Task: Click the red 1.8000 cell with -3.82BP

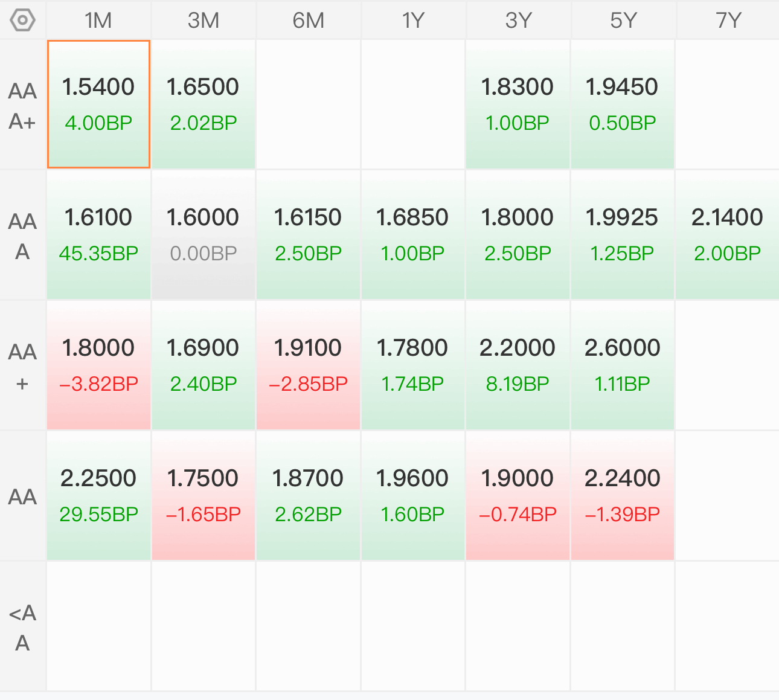Action: (98, 365)
